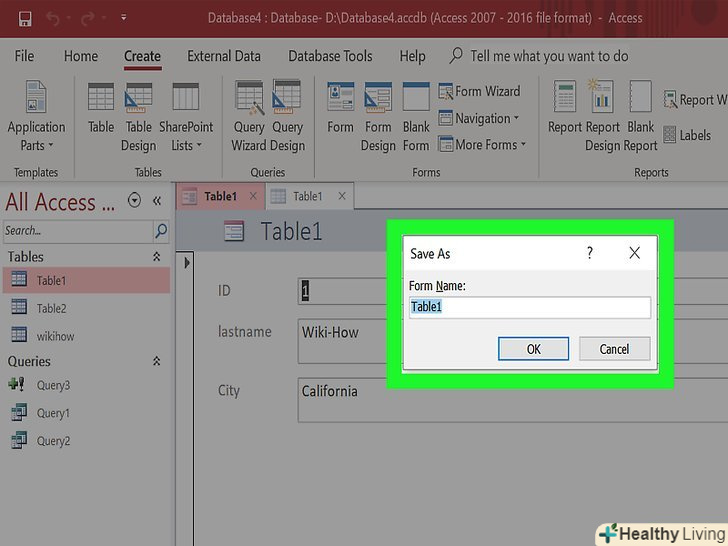Click the Undo arrow in title bar
Image resolution: width=728 pixels, height=546 pixels.
(53, 19)
